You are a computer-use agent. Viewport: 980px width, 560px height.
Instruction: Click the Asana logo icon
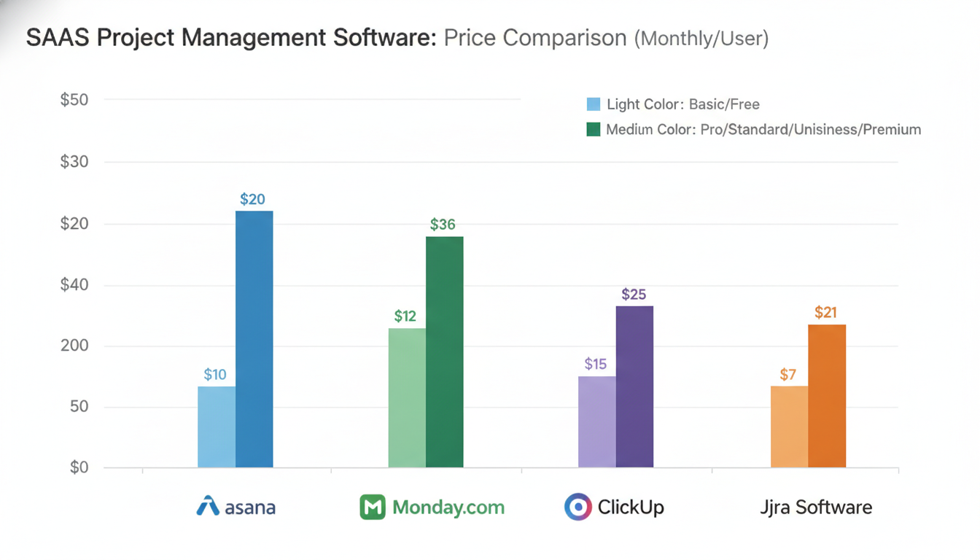click(x=208, y=506)
